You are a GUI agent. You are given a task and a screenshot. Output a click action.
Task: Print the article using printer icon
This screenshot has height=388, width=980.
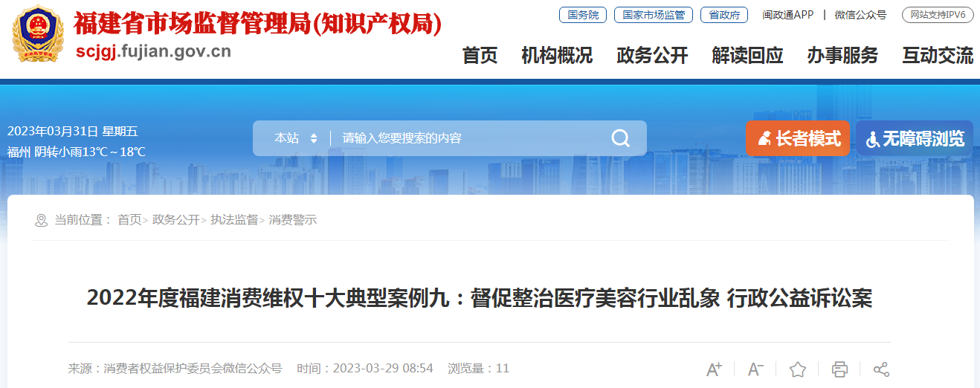[839, 369]
